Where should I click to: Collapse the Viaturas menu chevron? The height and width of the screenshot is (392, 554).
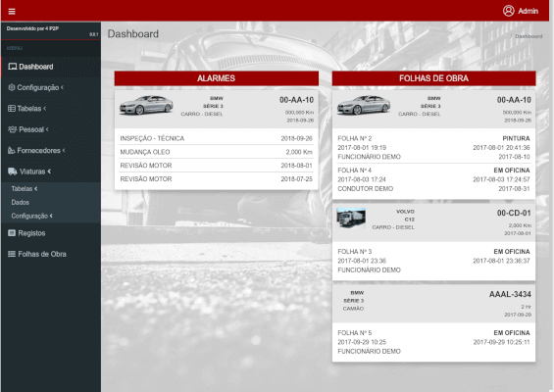pyautogui.click(x=49, y=171)
